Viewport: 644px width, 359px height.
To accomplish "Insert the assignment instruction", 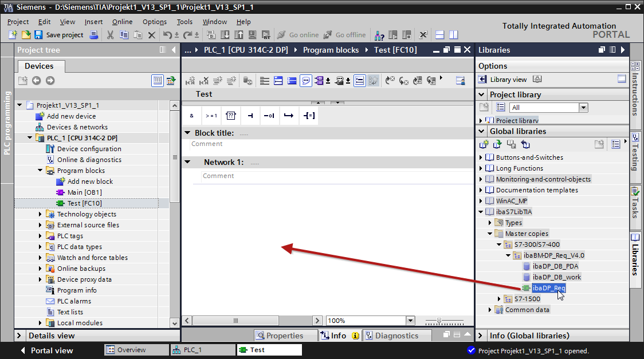I will pos(309,116).
